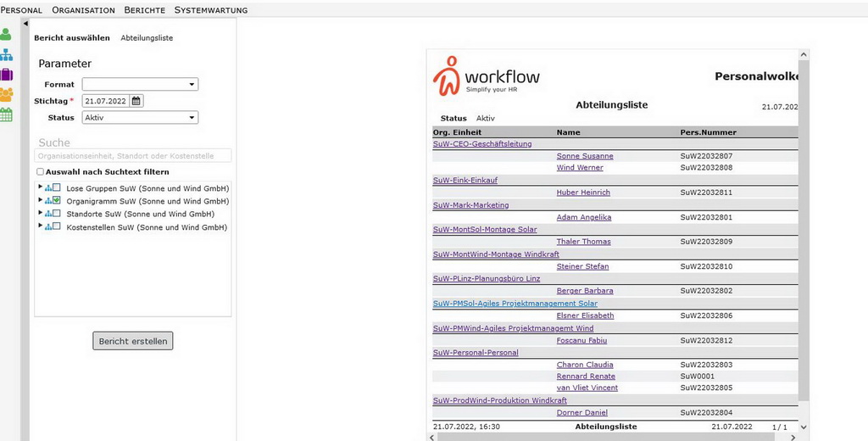Image resolution: width=868 pixels, height=441 pixels.
Task: Open the Organisation menu
Action: [84, 10]
